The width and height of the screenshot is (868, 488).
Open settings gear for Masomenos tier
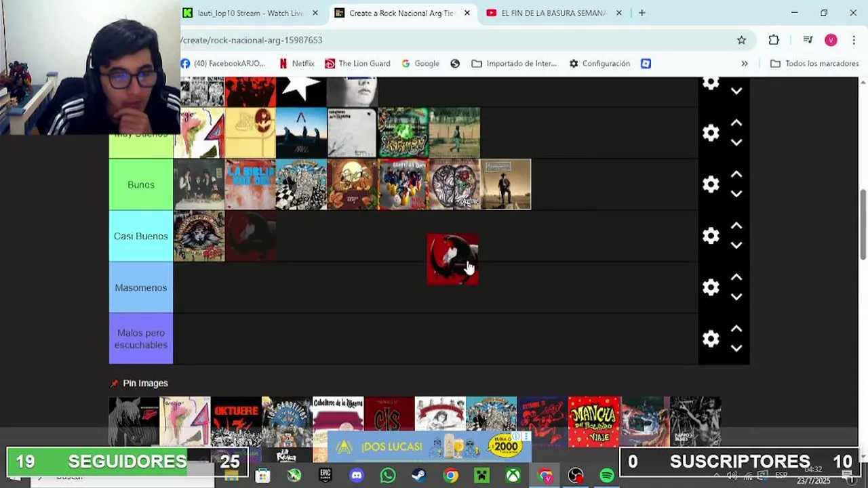point(711,287)
